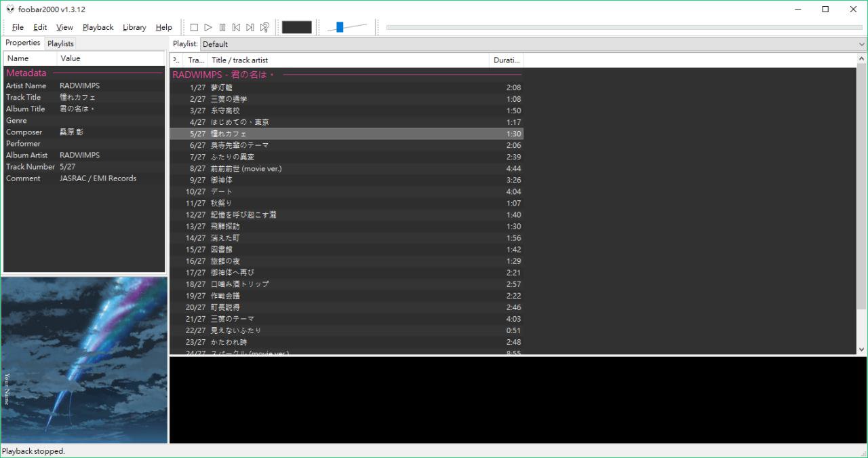Screen dimensions: 868x458
Task: Click the seek bar in toolbar
Action: click(x=624, y=27)
